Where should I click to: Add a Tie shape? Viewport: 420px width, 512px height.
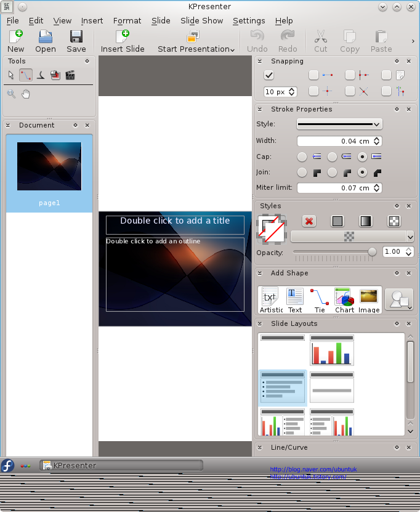[320, 300]
